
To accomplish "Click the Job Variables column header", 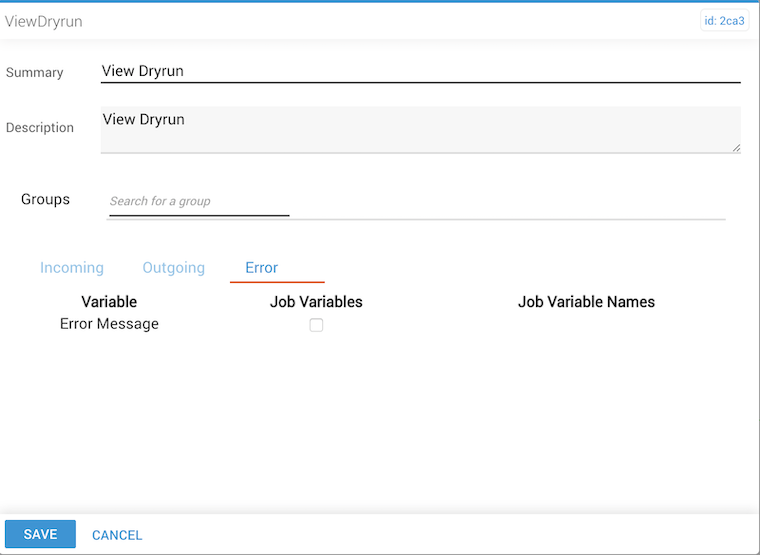I will [316, 301].
